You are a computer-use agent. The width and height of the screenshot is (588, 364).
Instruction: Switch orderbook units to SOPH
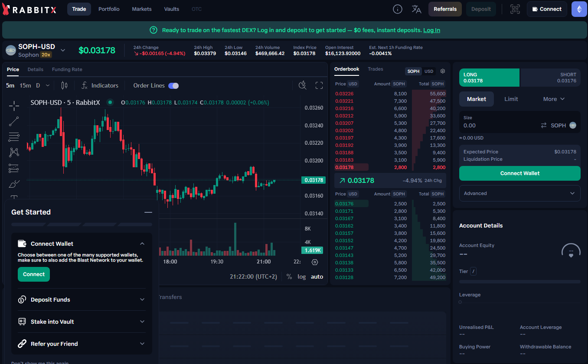(413, 71)
